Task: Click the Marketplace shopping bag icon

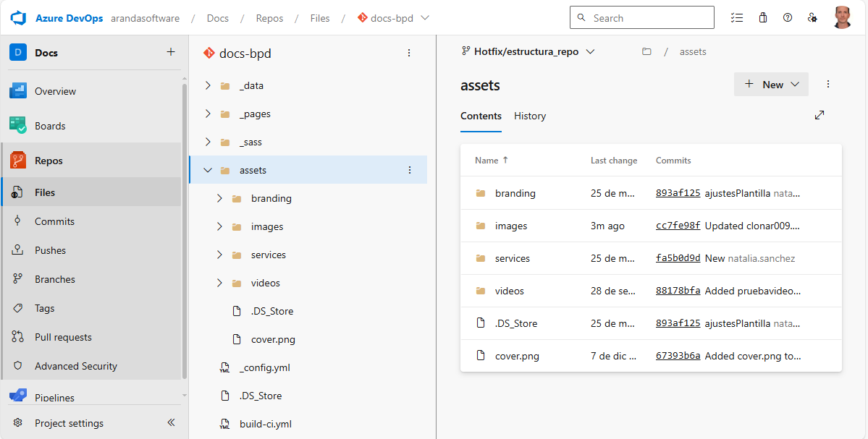Action: (762, 18)
